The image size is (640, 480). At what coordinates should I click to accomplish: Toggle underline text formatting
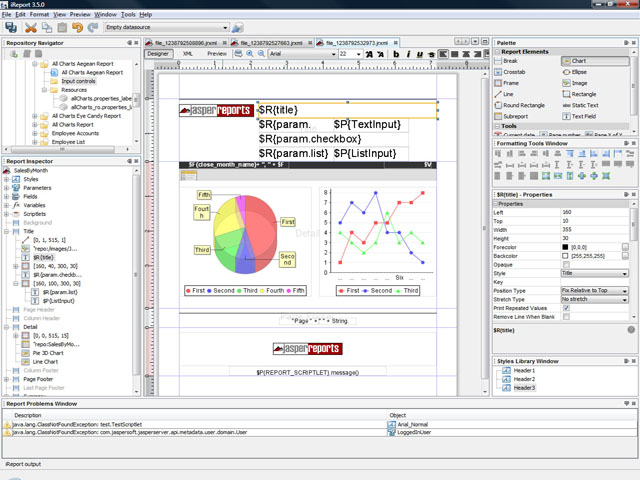420,54
